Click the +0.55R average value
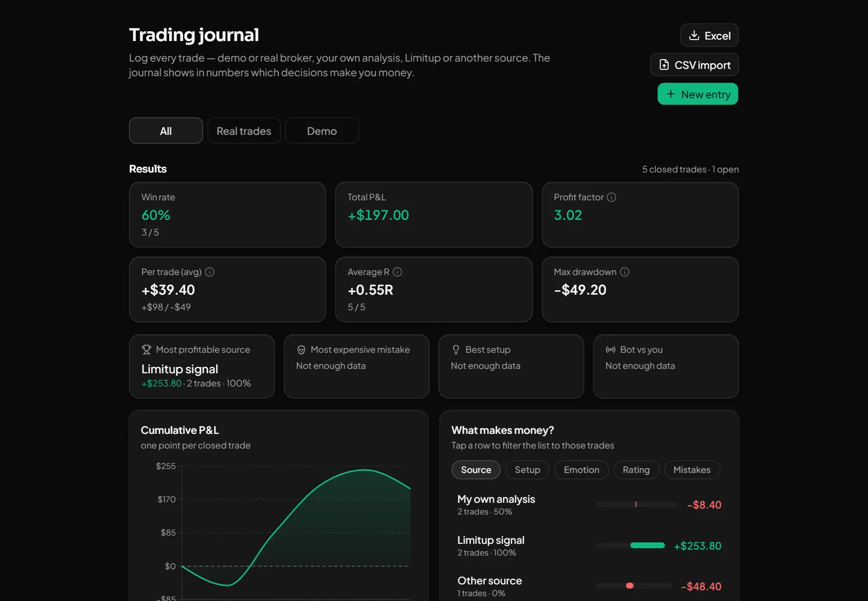Screen dimensions: 868x601 pyautogui.click(x=370, y=290)
